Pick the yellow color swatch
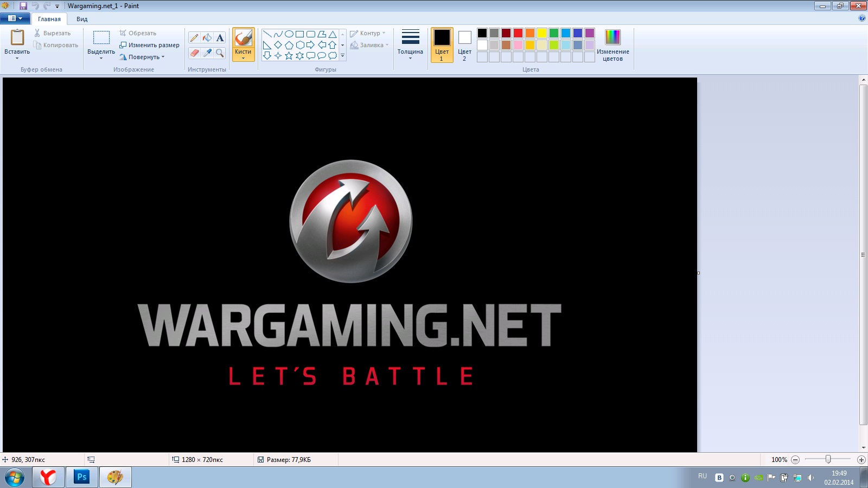The height and width of the screenshot is (488, 868). pyautogui.click(x=542, y=33)
